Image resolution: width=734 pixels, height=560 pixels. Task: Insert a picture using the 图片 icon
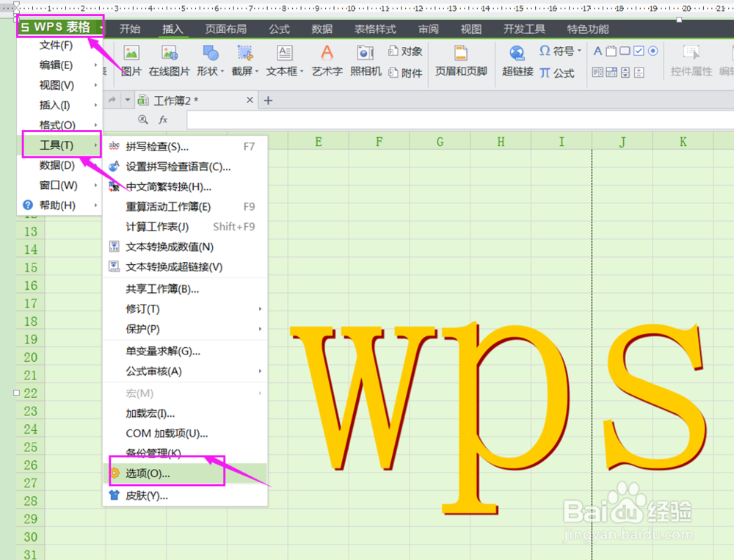[x=133, y=59]
